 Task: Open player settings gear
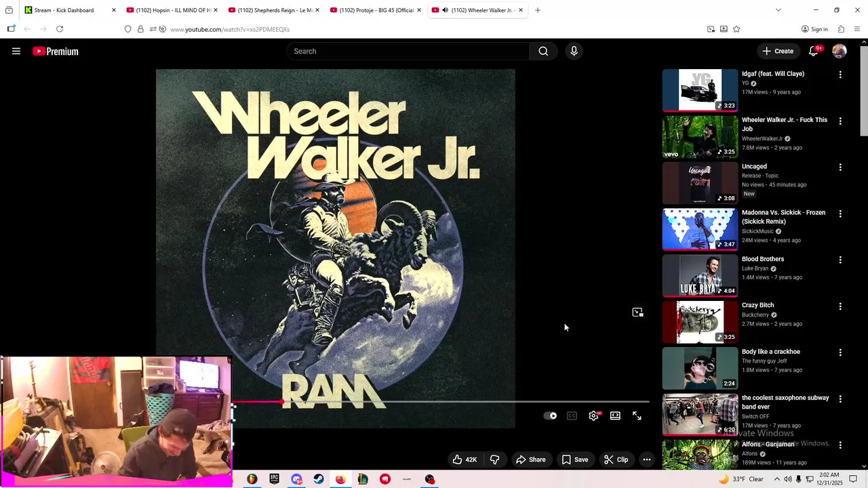click(593, 416)
